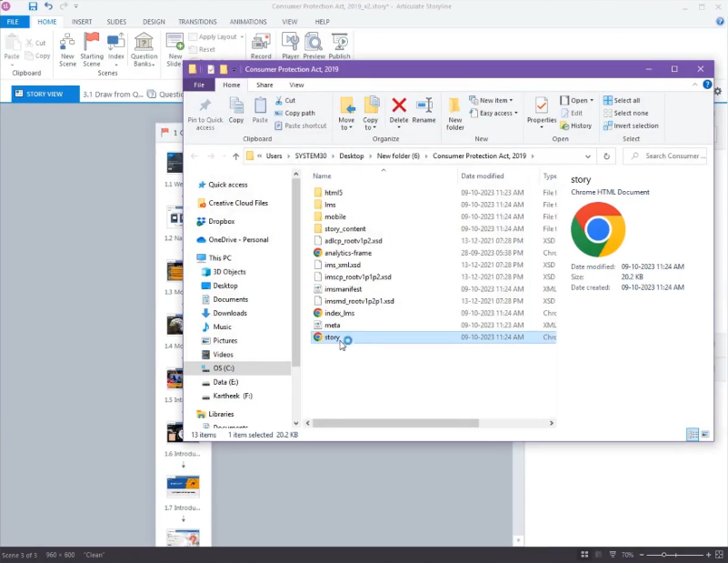Click Save icon in Storyline title bar

pyautogui.click(x=33, y=6)
